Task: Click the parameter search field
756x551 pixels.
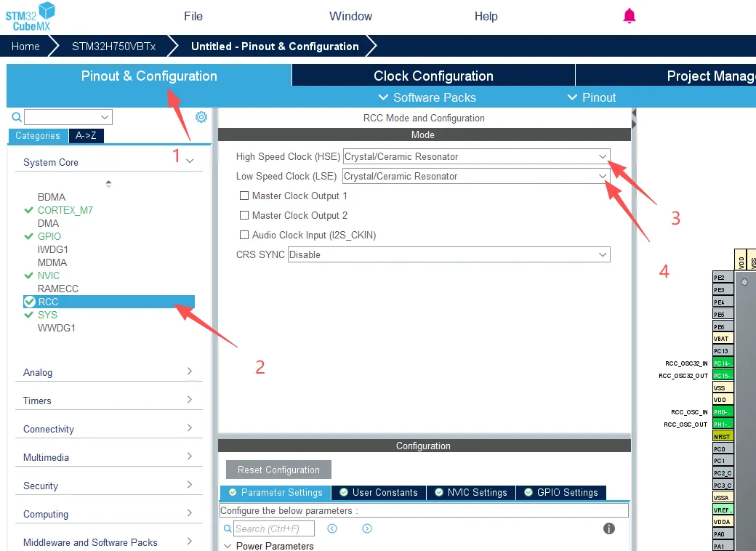Action: 274,528
